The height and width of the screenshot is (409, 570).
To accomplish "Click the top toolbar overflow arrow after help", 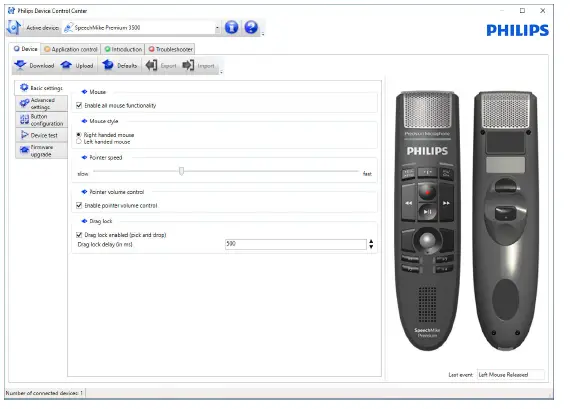I will click(x=263, y=34).
